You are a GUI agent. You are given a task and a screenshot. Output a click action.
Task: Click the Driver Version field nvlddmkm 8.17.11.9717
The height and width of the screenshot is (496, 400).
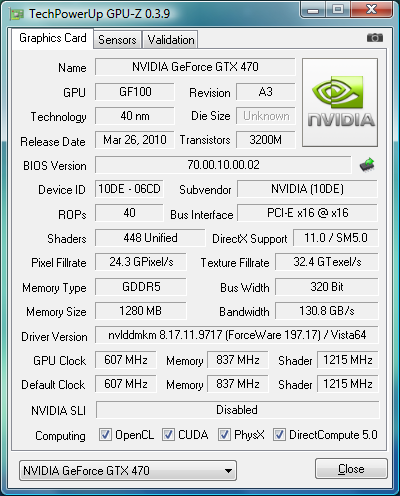click(237, 335)
